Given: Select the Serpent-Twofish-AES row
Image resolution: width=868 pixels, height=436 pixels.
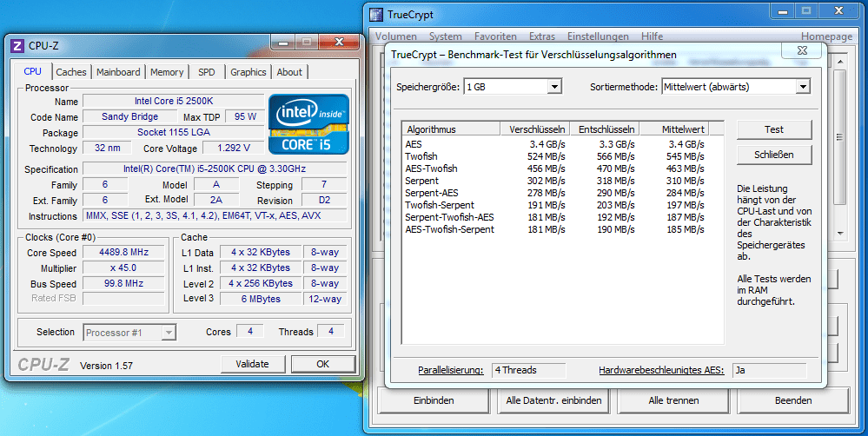Looking at the screenshot, I should [x=556, y=217].
